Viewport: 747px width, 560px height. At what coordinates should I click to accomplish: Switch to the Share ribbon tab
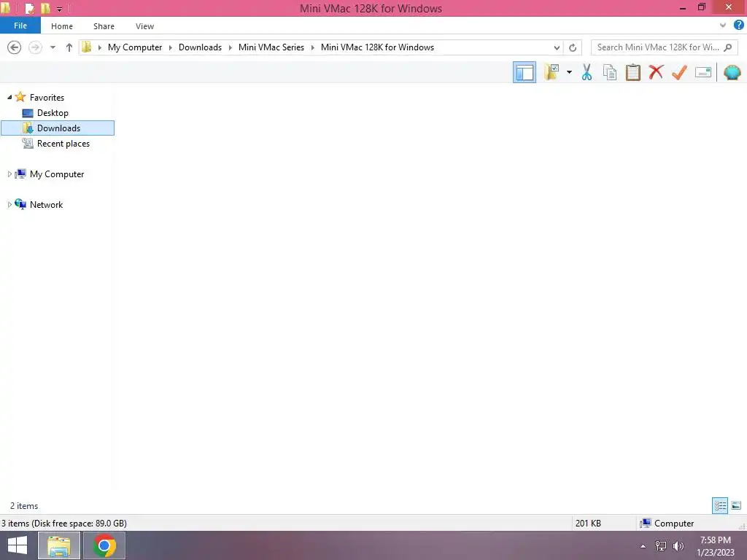coord(104,26)
